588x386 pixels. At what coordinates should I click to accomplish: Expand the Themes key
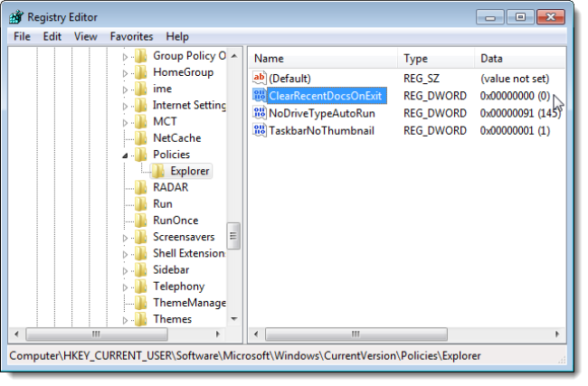pyautogui.click(x=125, y=320)
